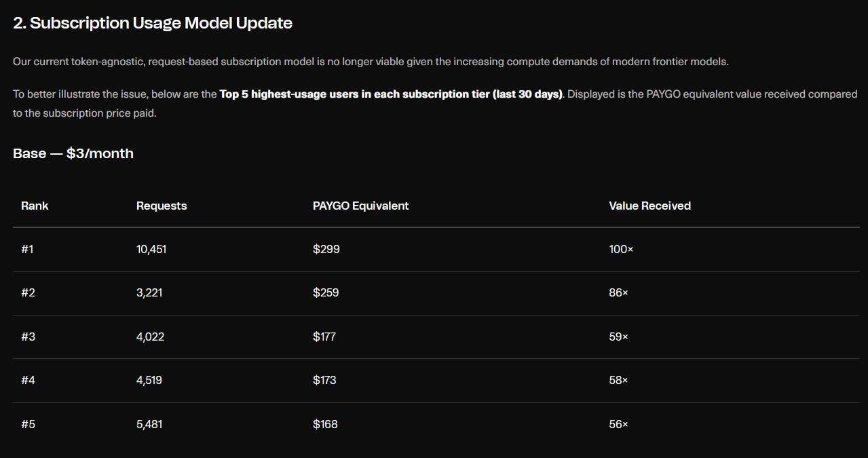Click value received '59×'
Image resolution: width=868 pixels, height=458 pixels.
click(x=619, y=337)
